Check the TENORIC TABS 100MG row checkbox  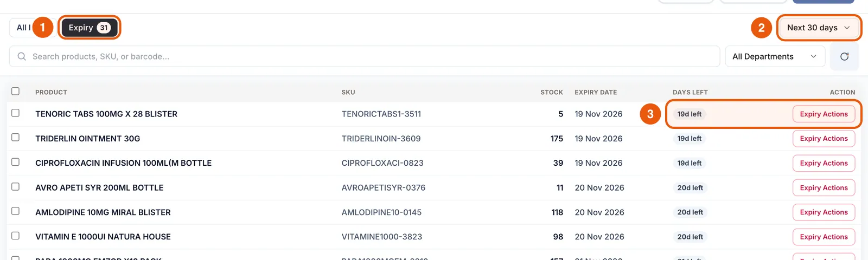15,113
